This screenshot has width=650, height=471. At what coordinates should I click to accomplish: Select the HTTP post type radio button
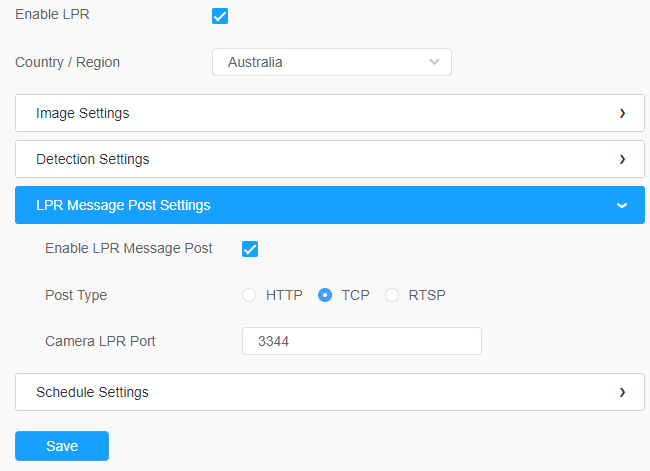(x=249, y=295)
